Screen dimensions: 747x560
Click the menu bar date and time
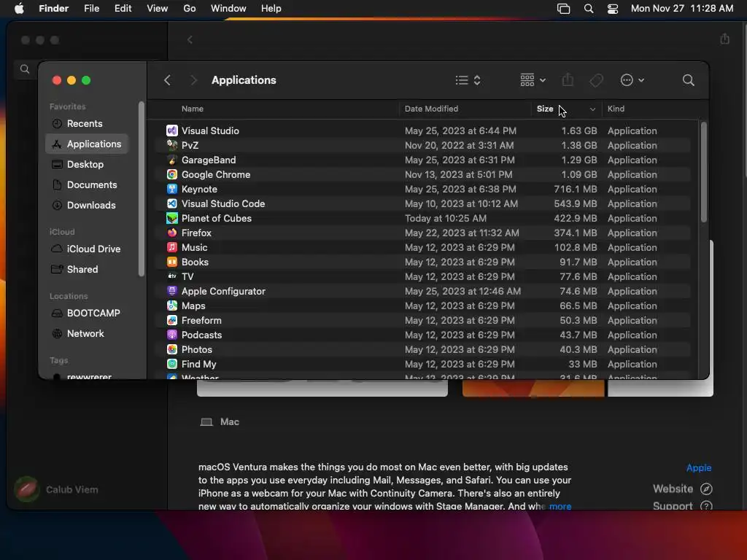click(x=682, y=9)
